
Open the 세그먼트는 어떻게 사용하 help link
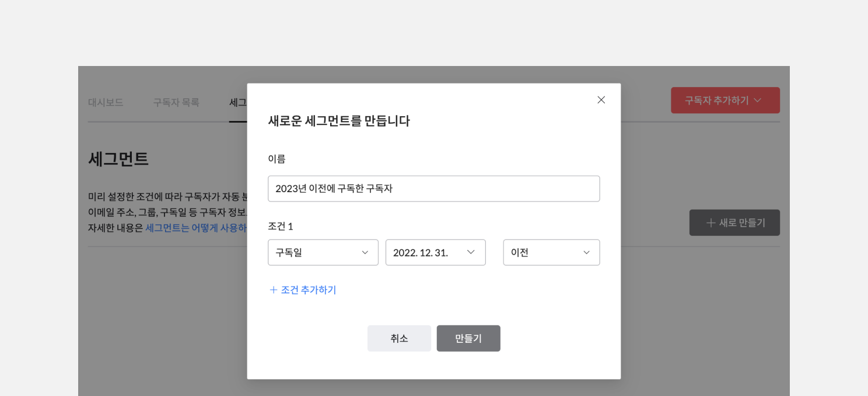196,228
